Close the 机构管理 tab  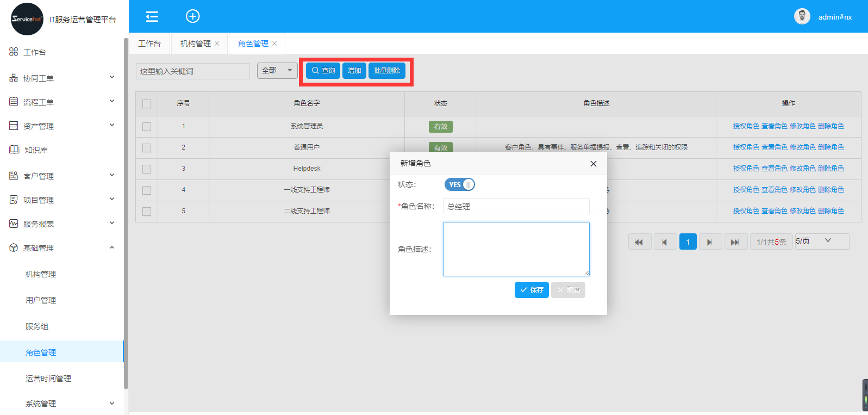point(217,44)
